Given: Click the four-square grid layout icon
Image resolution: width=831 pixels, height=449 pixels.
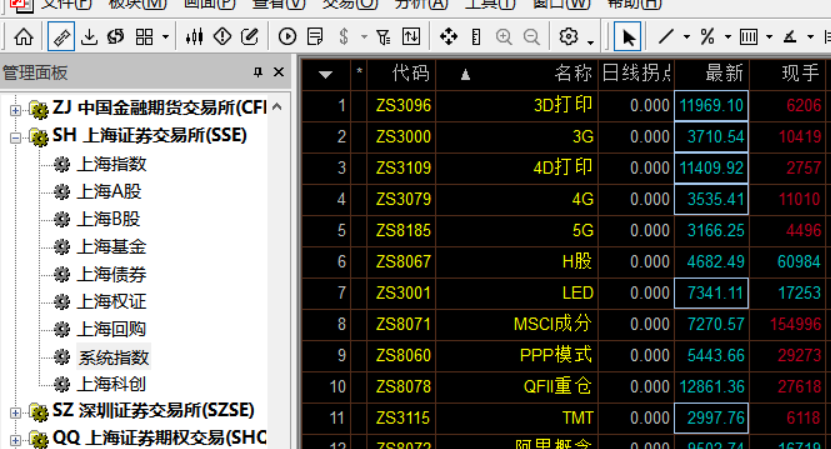Looking at the screenshot, I should coord(144,37).
